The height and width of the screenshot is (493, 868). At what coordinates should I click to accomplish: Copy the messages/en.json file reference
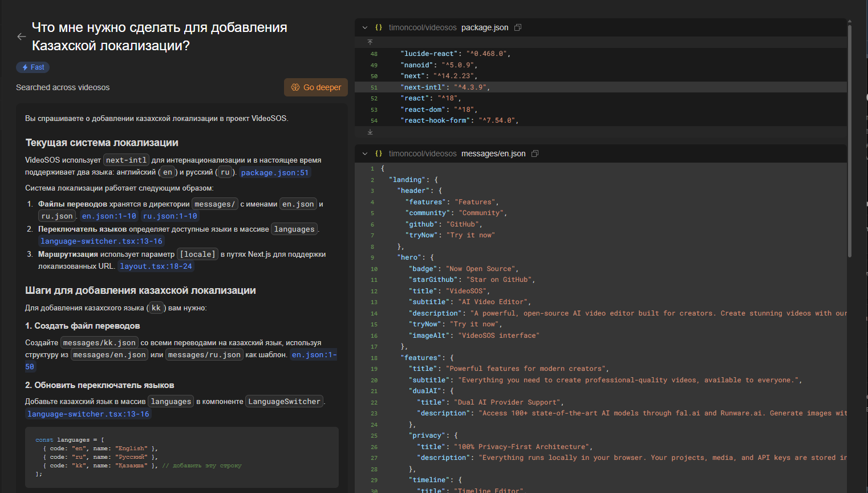535,153
